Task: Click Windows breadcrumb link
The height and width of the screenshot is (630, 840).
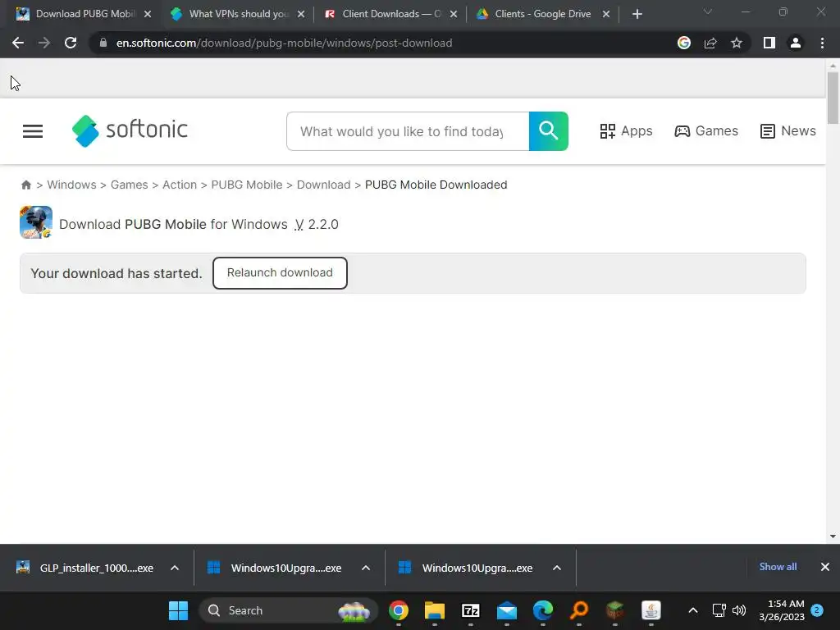Action: click(x=72, y=185)
